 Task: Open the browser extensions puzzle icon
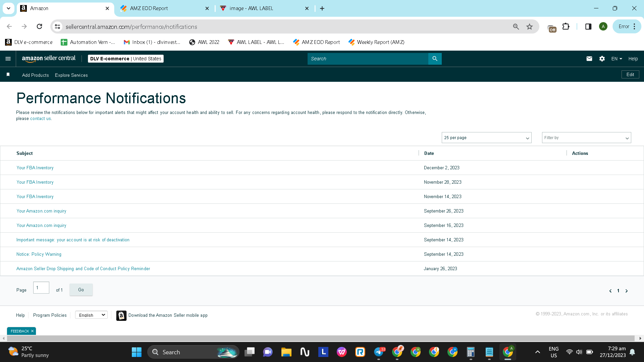[x=566, y=26]
